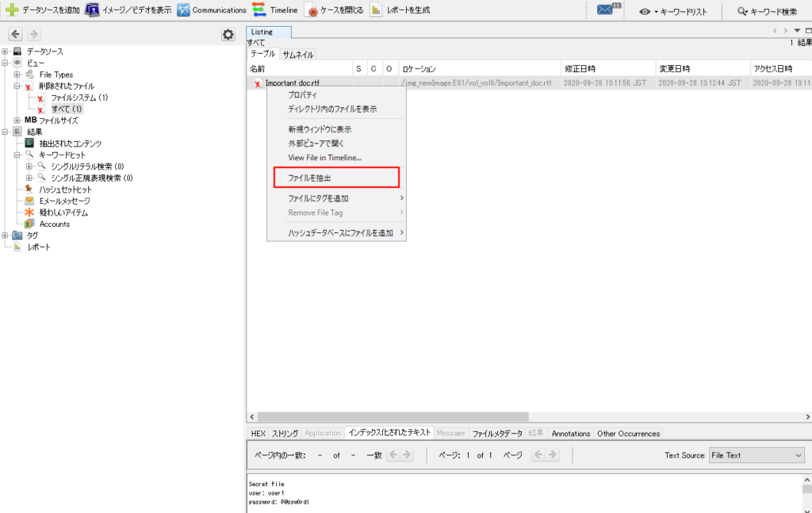Image resolution: width=812 pixels, height=513 pixels.
Task: Expand シングル正規表現検索 (0) node
Action: pyautogui.click(x=29, y=178)
